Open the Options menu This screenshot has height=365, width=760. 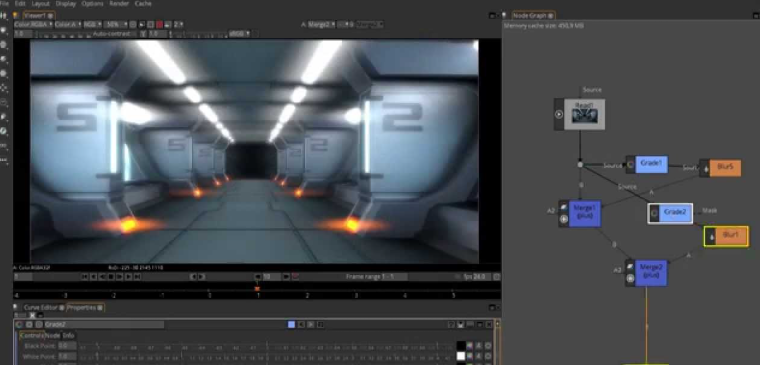pos(92,3)
